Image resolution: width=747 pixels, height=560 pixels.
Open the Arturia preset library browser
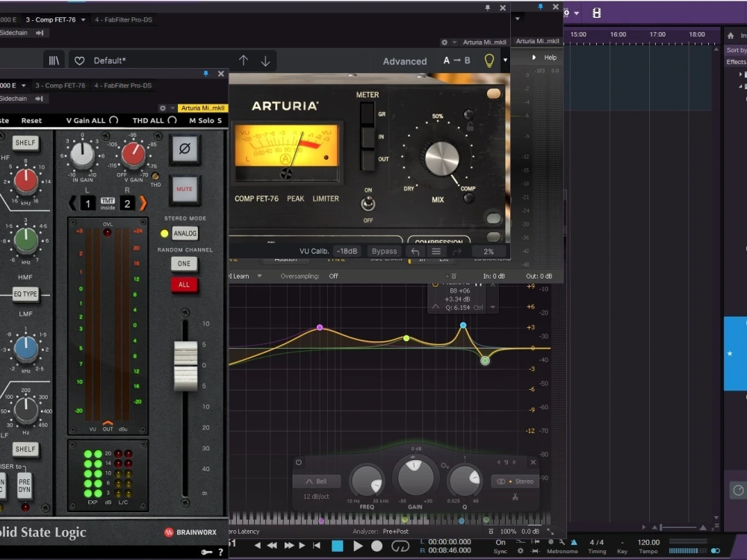54,60
